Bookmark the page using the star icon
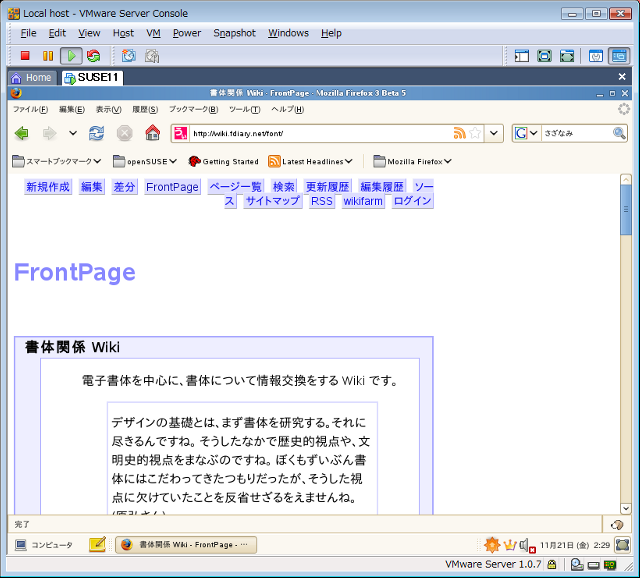The image size is (640, 578). pos(475,133)
